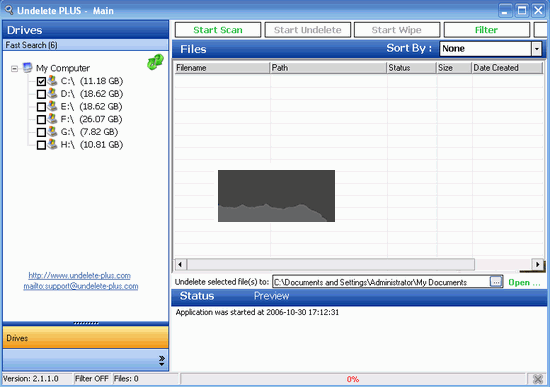Click the scroll left arrow in file list
This screenshot has width=550, height=387.
point(180,264)
